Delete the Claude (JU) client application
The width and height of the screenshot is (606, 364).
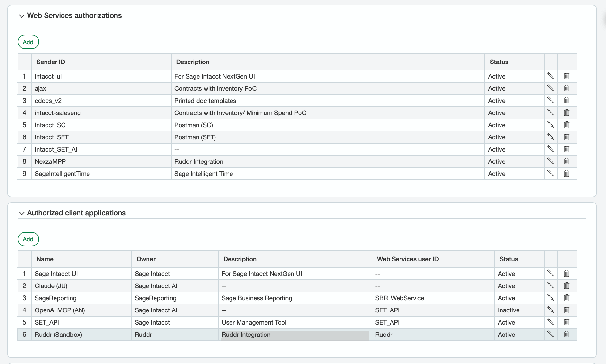[567, 285]
